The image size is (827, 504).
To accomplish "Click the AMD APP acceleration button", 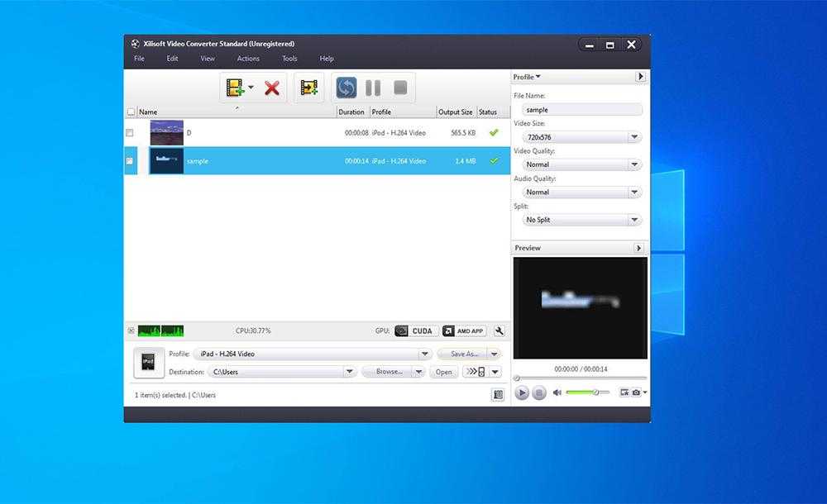I will coord(464,330).
